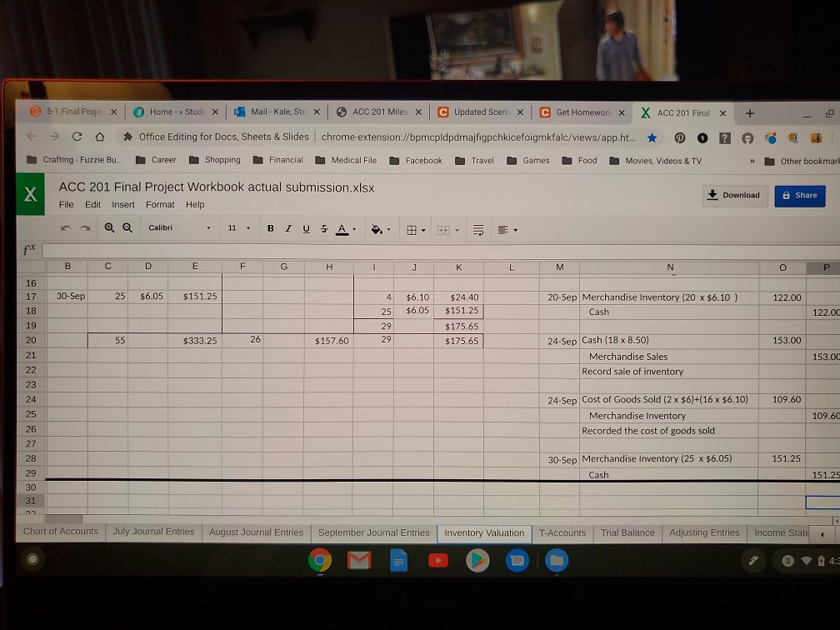
Task: Open the Crafting bookmarks folder
Action: click(74, 160)
